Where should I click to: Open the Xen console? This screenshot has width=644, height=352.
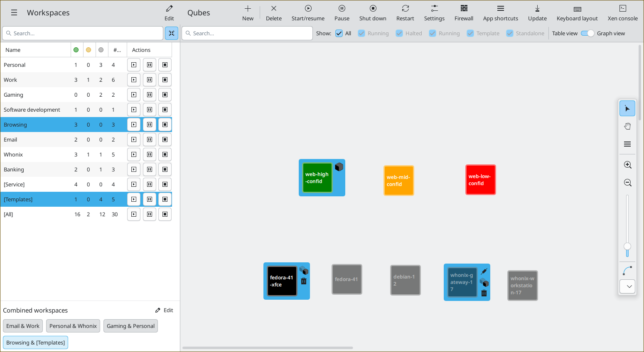622,12
